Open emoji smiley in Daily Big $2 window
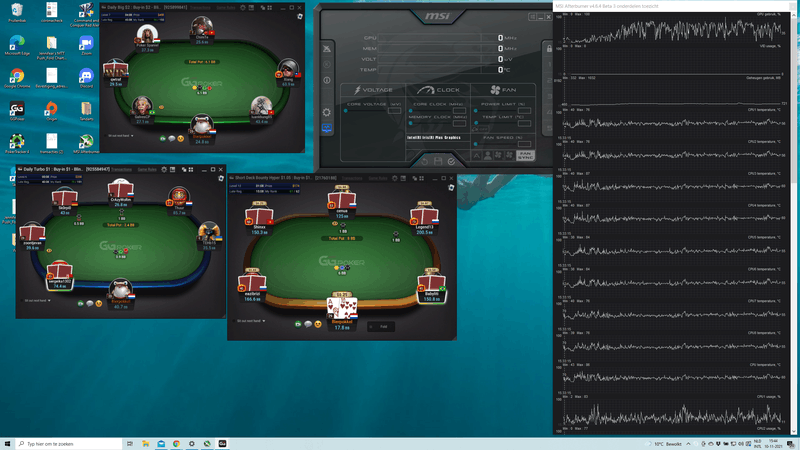 coord(181,138)
